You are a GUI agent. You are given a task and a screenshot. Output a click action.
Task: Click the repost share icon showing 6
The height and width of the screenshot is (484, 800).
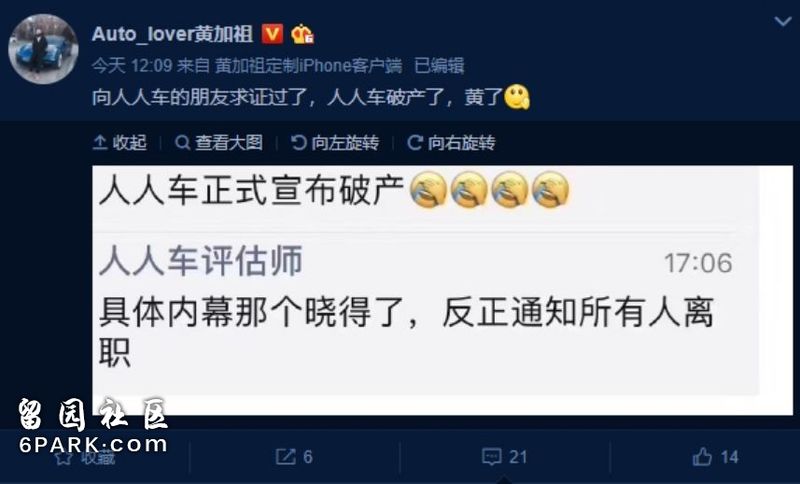[x=294, y=456]
